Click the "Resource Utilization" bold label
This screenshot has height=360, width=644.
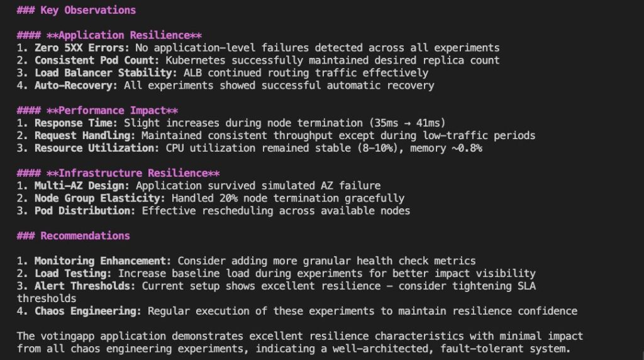[x=96, y=149]
